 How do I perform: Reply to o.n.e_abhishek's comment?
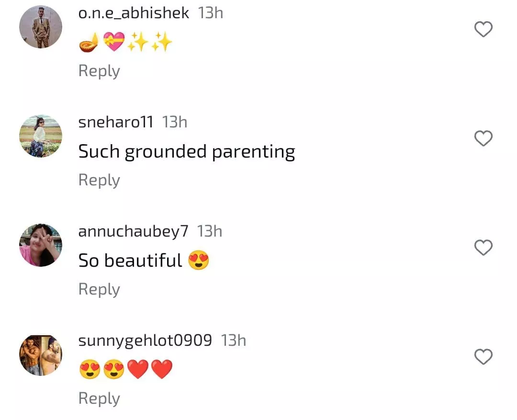(x=99, y=71)
